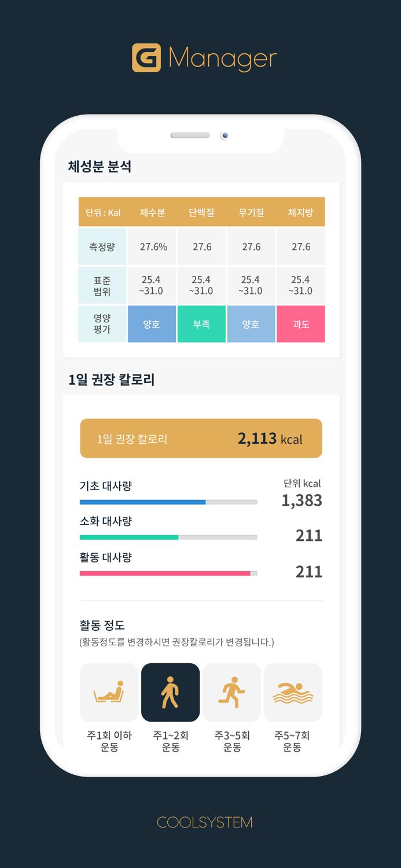This screenshot has height=868, width=401.
Task: Select the swimming 주5~7회 운동 activity icon
Action: [x=293, y=692]
